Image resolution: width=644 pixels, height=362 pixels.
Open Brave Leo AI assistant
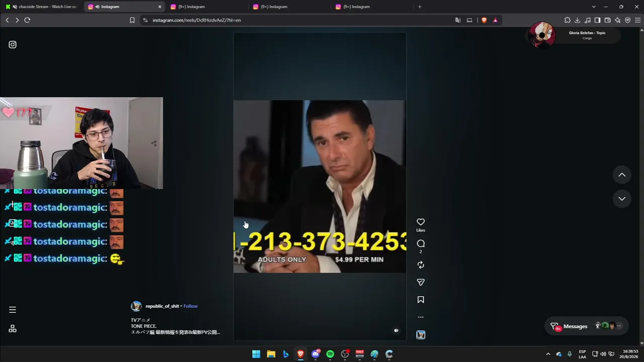pyautogui.click(x=618, y=20)
